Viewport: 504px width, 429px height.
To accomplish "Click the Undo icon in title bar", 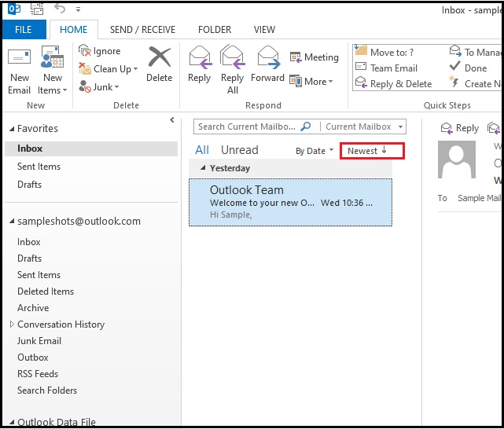I will pos(60,9).
